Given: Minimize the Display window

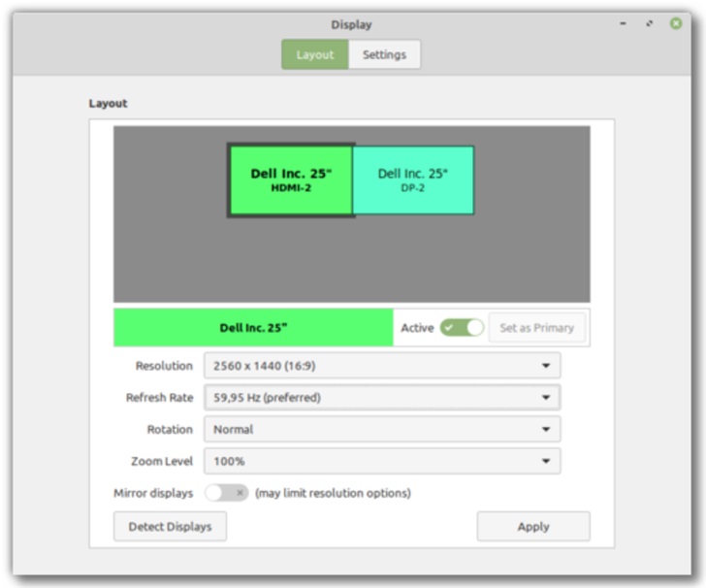Looking at the screenshot, I should click(624, 23).
